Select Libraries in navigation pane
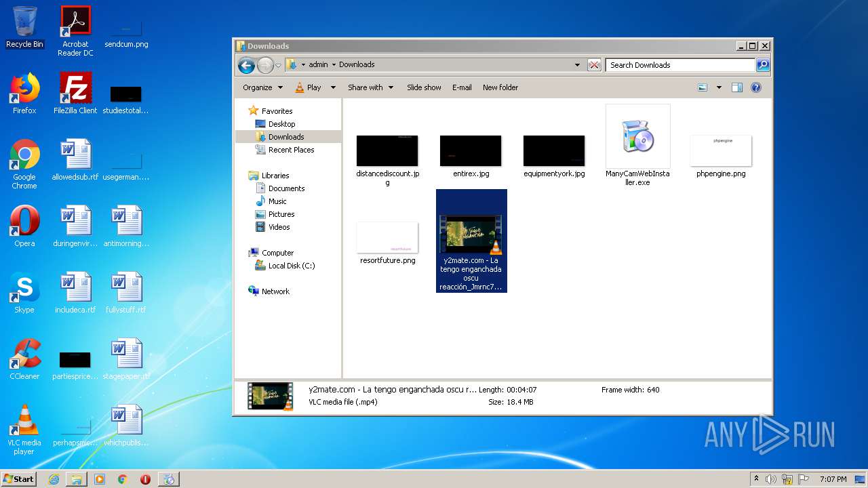Screen dimensions: 868x488 [275, 176]
